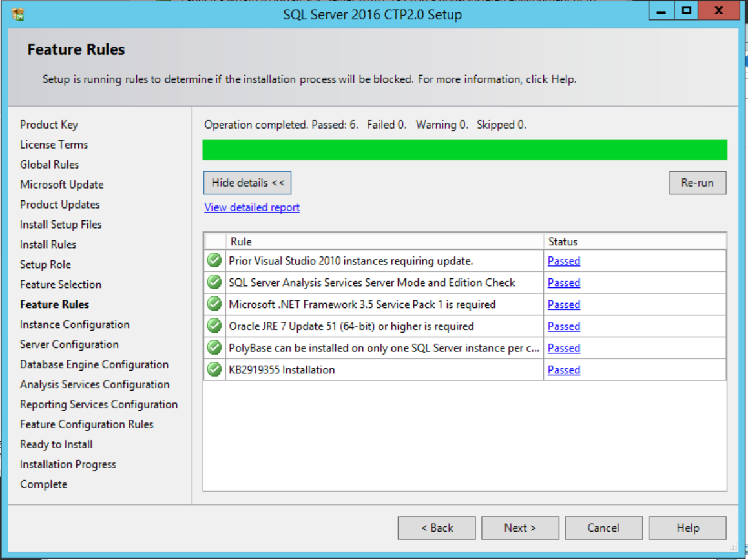Click the green check icon for the KB2919355 Installation rule
This screenshot has width=748, height=560.
pyautogui.click(x=214, y=369)
